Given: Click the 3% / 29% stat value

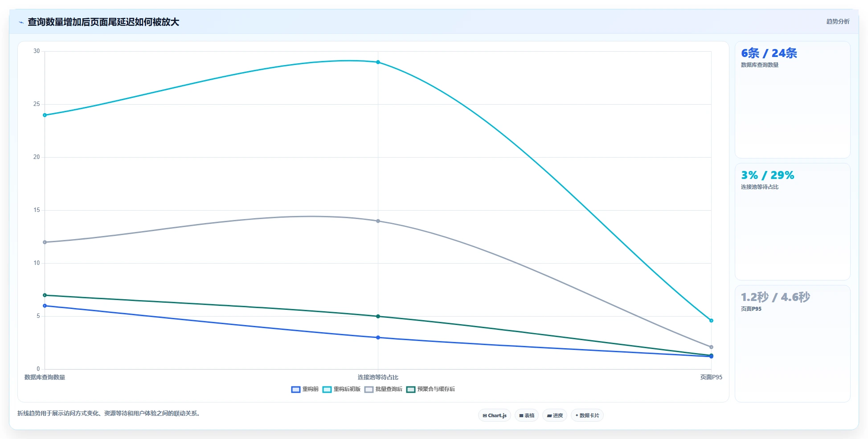Looking at the screenshot, I should 767,175.
